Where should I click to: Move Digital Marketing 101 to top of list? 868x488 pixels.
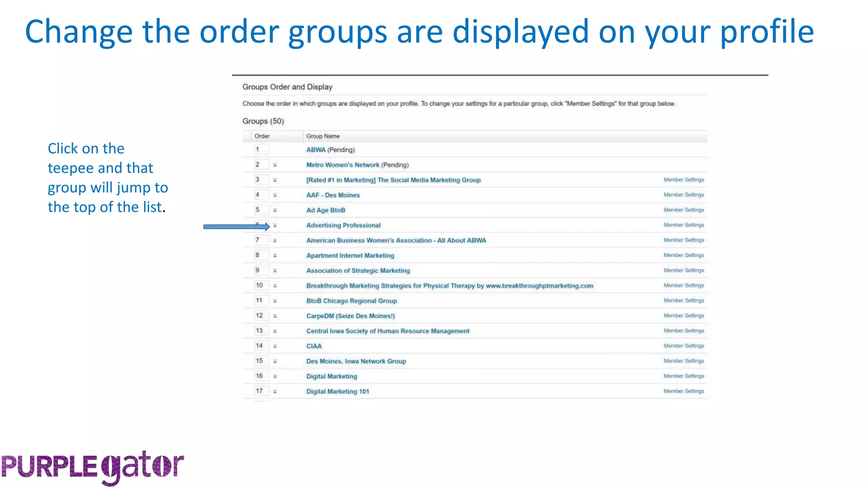275,392
